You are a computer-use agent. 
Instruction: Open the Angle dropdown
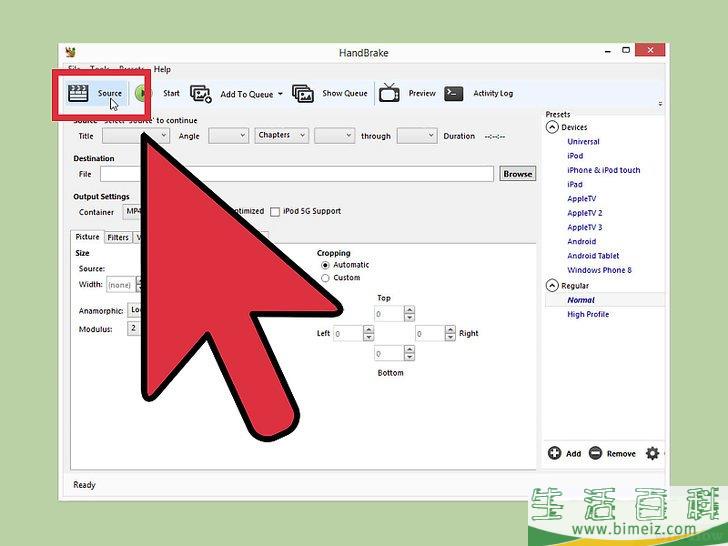228,136
